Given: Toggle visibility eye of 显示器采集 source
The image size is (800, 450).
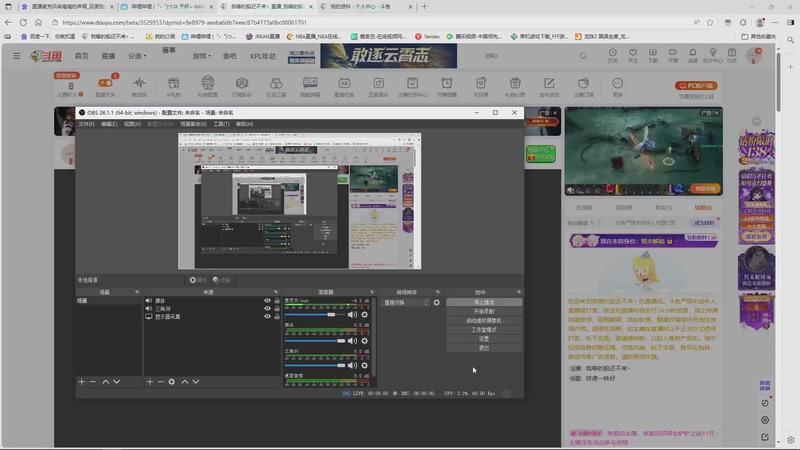Looking at the screenshot, I should [267, 316].
